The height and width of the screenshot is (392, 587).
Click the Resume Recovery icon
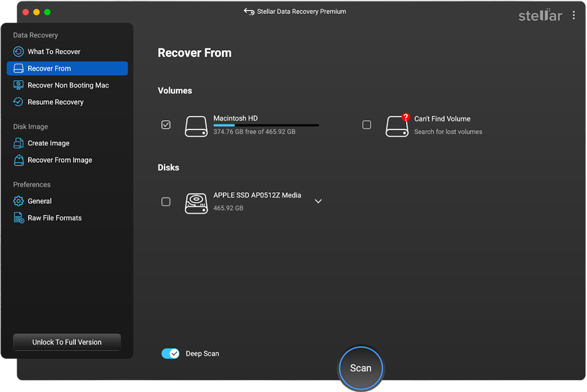click(18, 102)
